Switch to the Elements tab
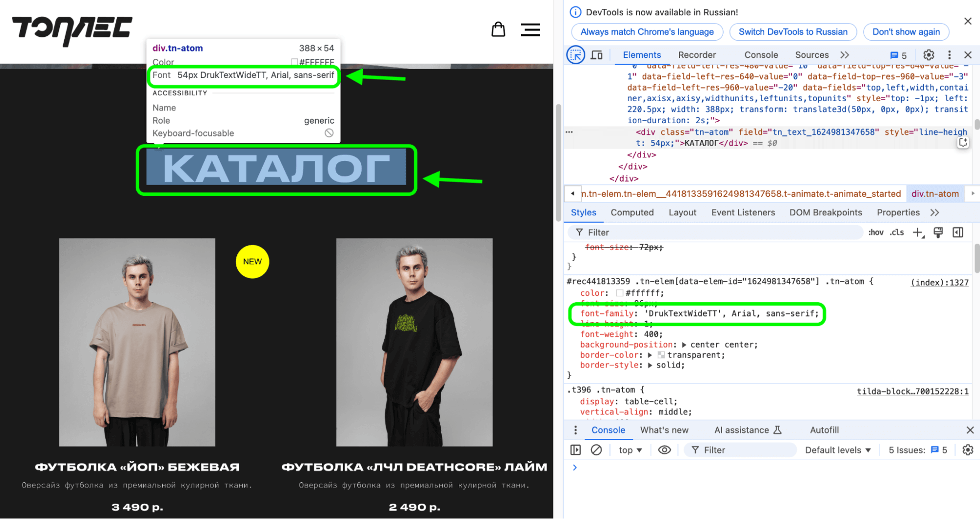 pos(642,55)
